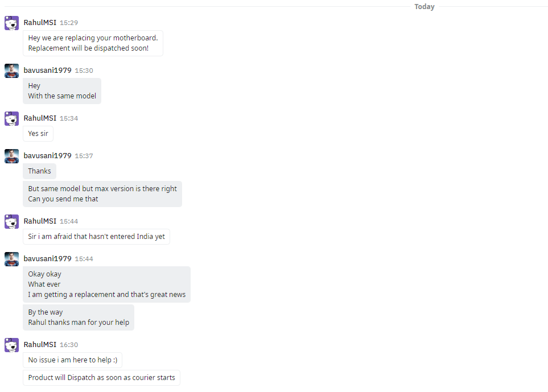
Task: Select the 'replacing your motherboard' message
Action: tap(93, 43)
